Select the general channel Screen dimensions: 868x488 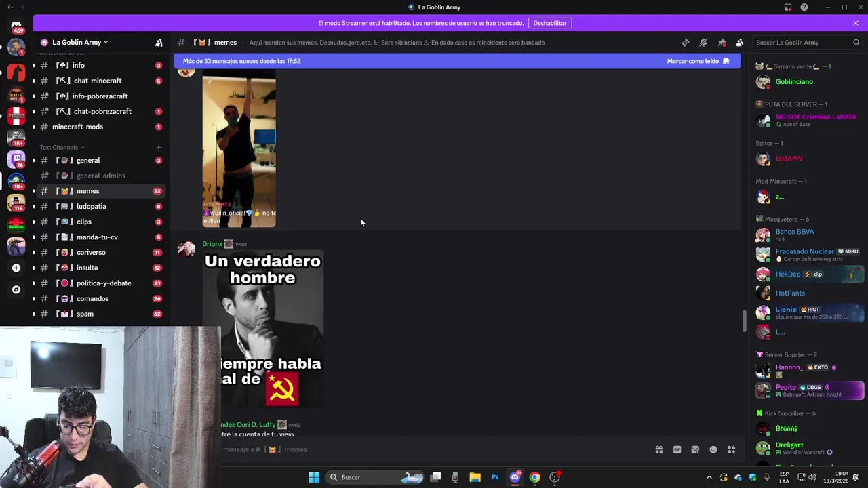[x=99, y=161]
